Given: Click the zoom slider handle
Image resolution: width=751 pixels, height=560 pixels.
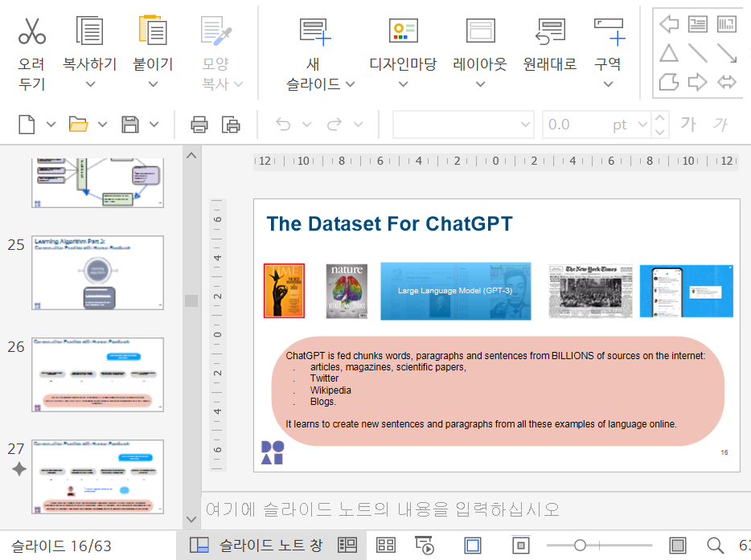Looking at the screenshot, I should (x=580, y=546).
